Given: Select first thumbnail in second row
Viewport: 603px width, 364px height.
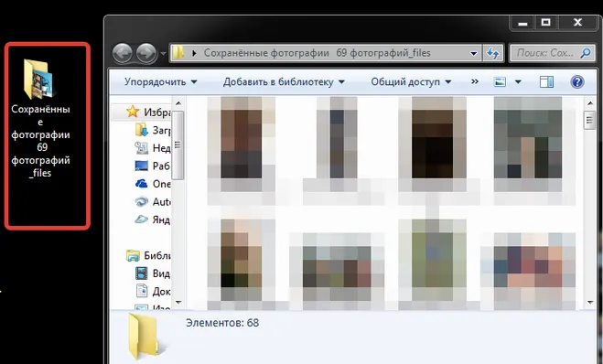Looking at the screenshot, I should point(242,262).
